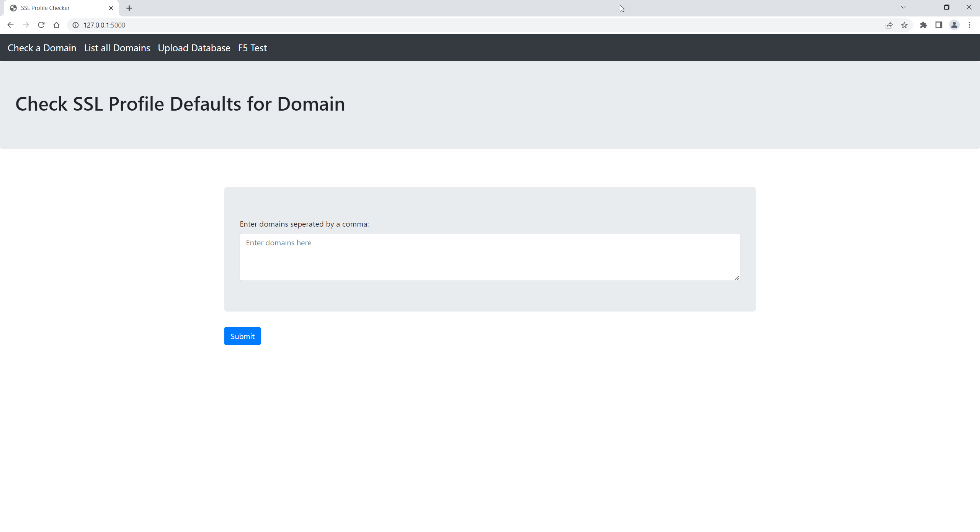Click the browser back arrow
980x532 pixels.
(x=10, y=25)
